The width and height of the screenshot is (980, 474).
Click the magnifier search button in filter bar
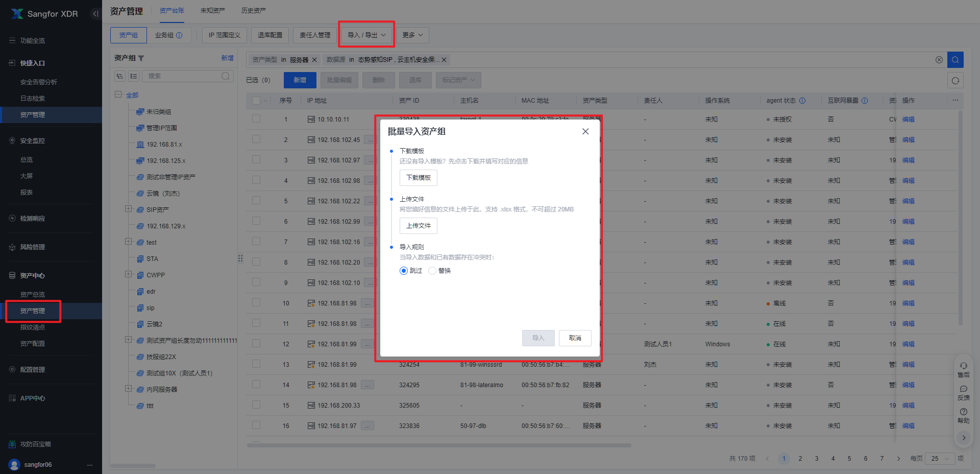coord(955,60)
